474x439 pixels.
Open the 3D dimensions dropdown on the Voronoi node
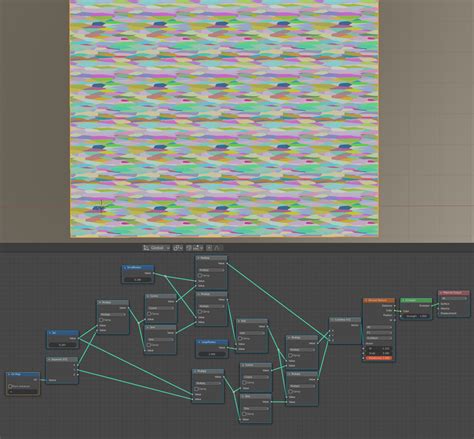379,327
